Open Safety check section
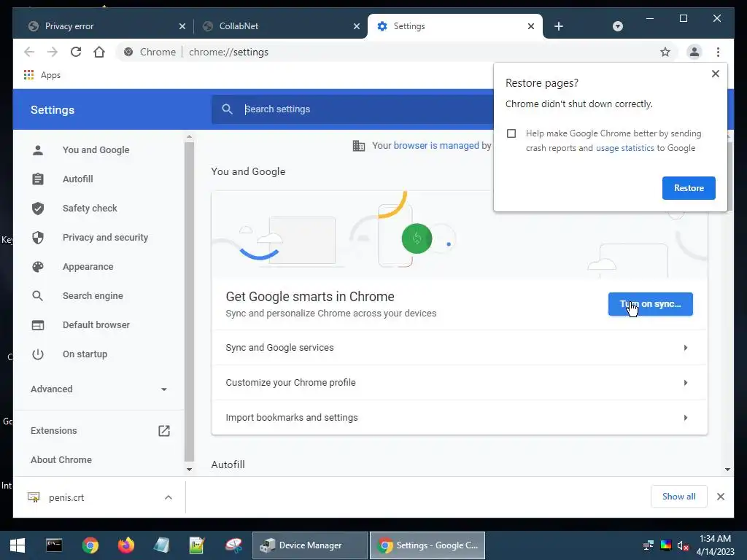The image size is (747, 560). point(90,208)
